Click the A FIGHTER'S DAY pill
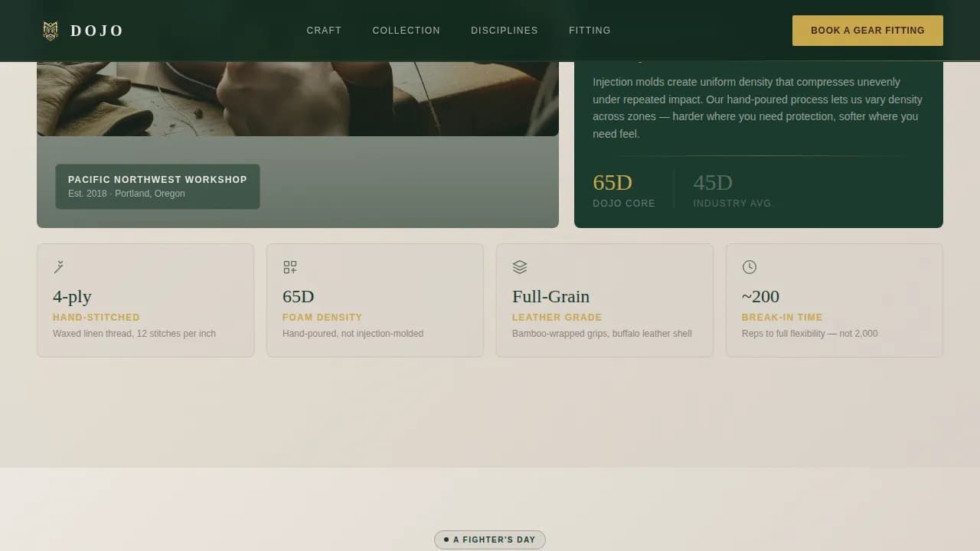This screenshot has height=551, width=980. pos(490,540)
